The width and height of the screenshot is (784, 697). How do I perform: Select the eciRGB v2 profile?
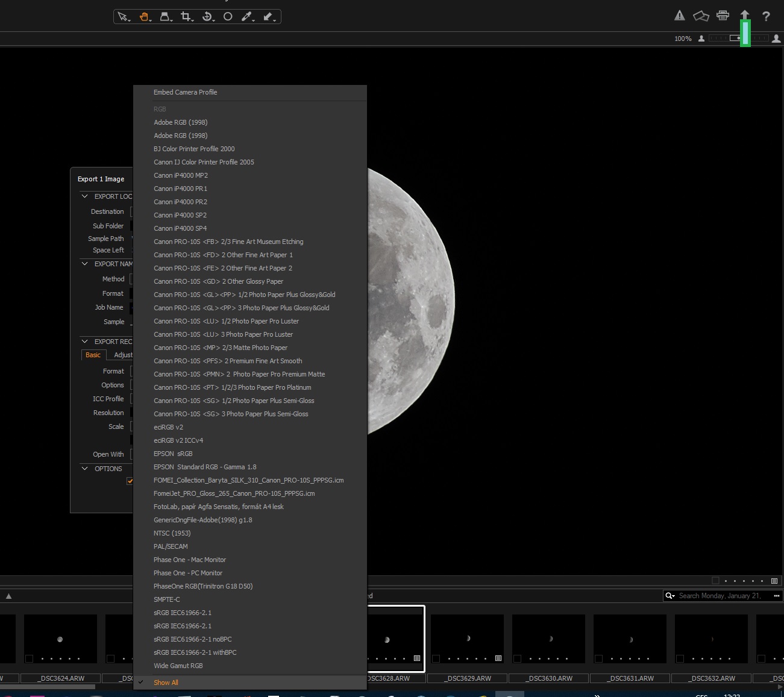point(168,427)
